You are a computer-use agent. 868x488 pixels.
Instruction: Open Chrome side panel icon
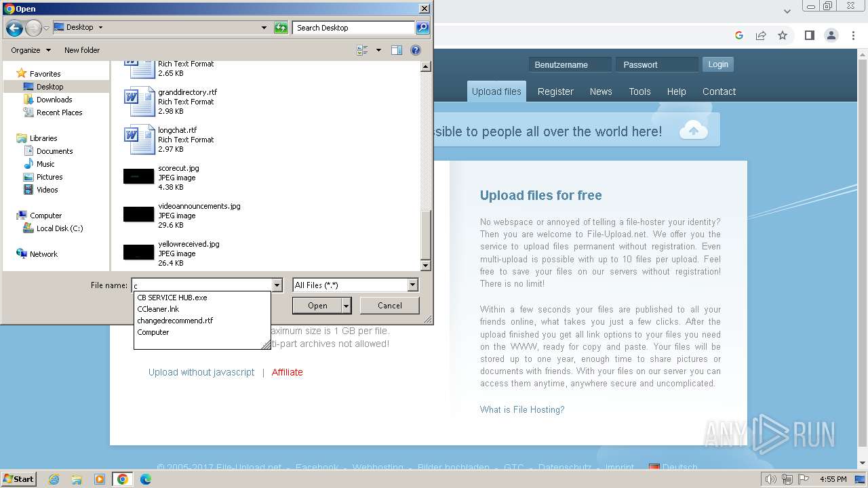809,35
